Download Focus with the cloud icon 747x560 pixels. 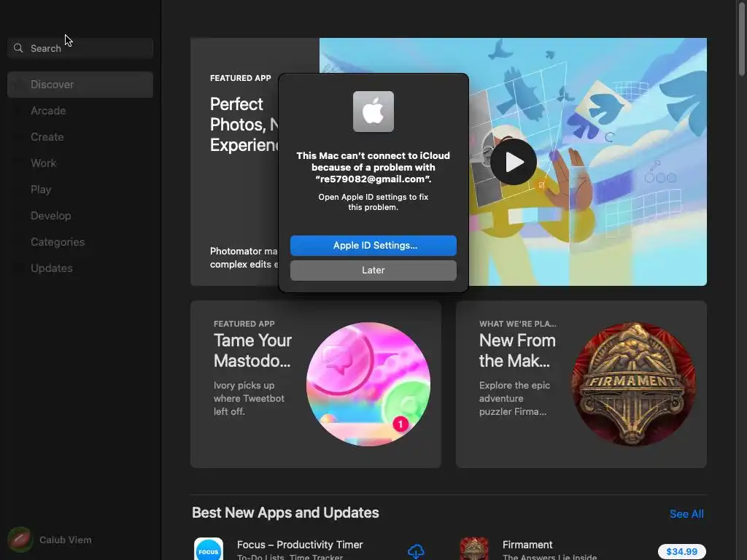tap(416, 551)
